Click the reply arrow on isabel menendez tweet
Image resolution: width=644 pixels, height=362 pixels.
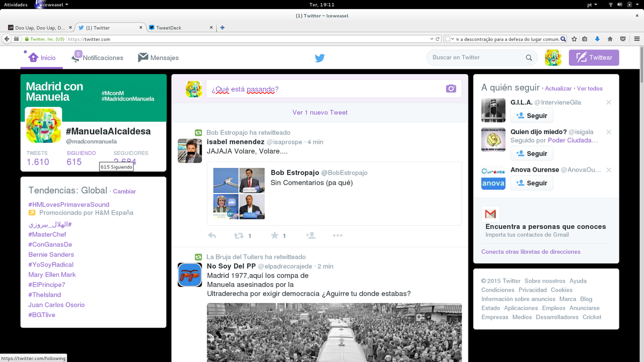(212, 235)
